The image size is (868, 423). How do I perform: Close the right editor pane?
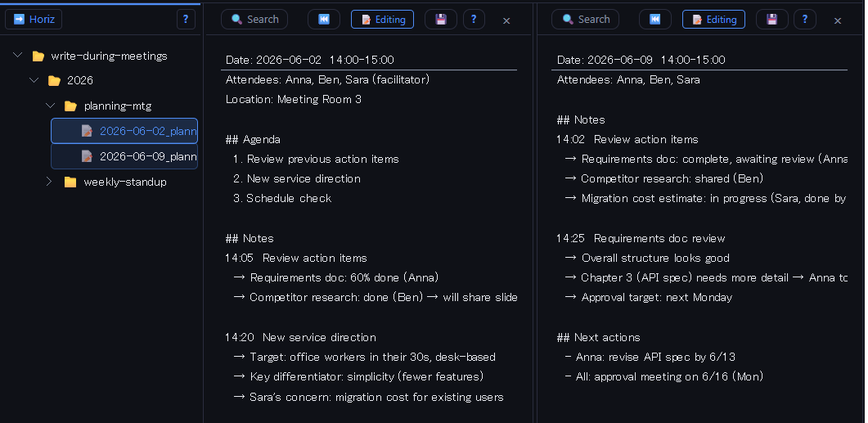tap(837, 21)
